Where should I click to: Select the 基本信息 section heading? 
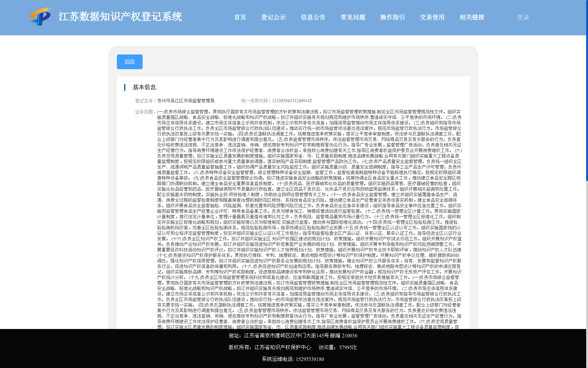coord(144,87)
